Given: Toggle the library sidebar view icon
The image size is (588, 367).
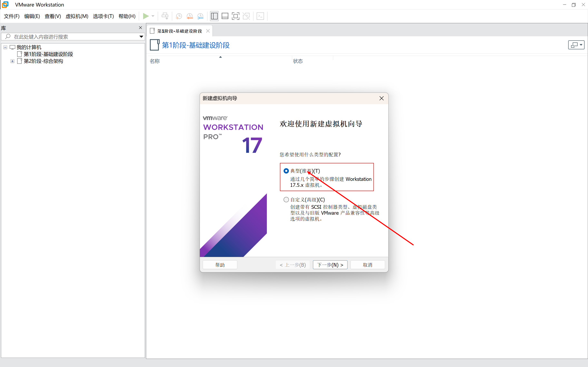Looking at the screenshot, I should (x=214, y=16).
